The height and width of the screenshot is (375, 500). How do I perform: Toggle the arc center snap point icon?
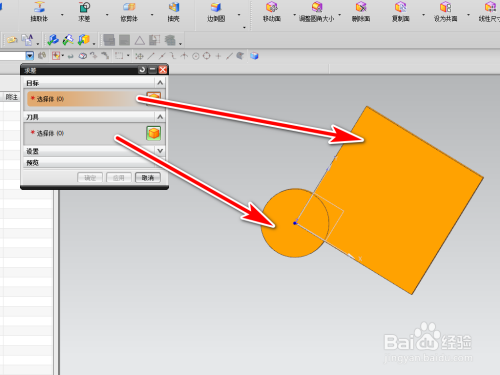(x=196, y=56)
